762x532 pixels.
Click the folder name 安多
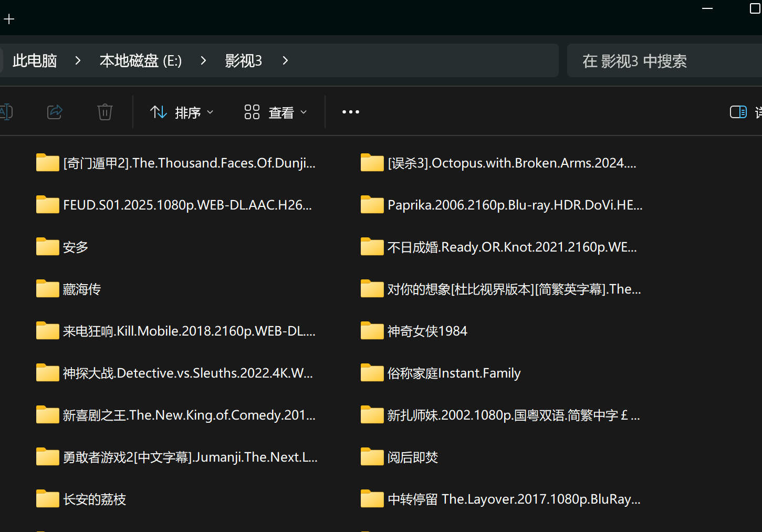point(76,247)
